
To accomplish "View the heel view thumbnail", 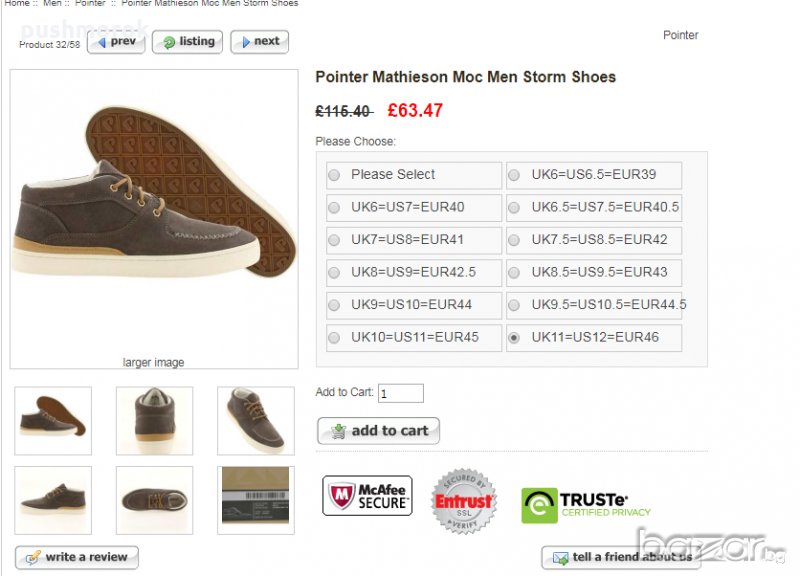I will [154, 421].
